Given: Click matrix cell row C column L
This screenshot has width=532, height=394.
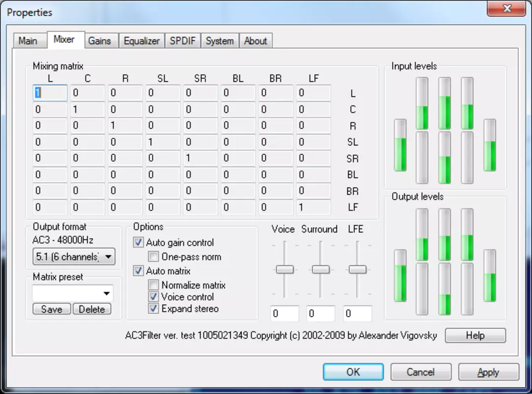Looking at the screenshot, I should [x=50, y=109].
